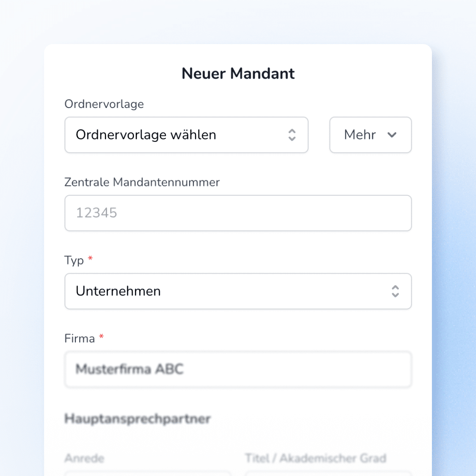The image size is (476, 476).
Task: Click the red asterisk next to Firma
Action: coord(101,337)
